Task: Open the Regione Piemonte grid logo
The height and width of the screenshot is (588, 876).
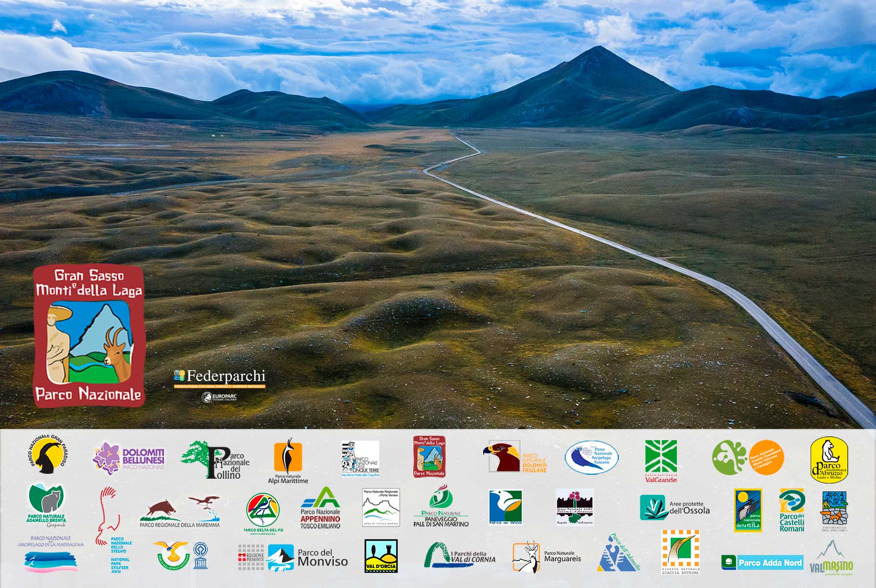Action: click(x=251, y=557)
